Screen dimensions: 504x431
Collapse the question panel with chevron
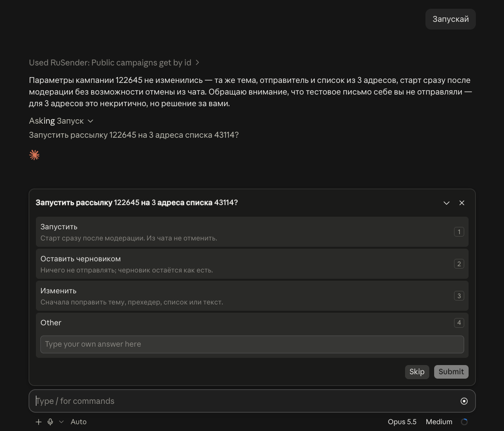tap(446, 203)
